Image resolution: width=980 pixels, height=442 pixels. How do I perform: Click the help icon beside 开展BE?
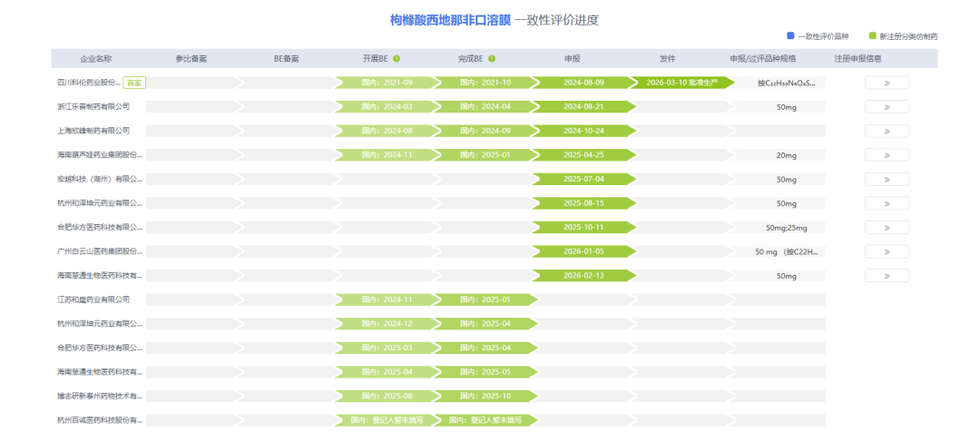pyautogui.click(x=397, y=59)
